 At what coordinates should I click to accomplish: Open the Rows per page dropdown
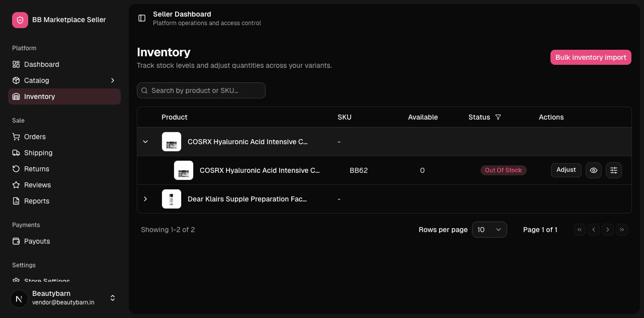(x=490, y=230)
